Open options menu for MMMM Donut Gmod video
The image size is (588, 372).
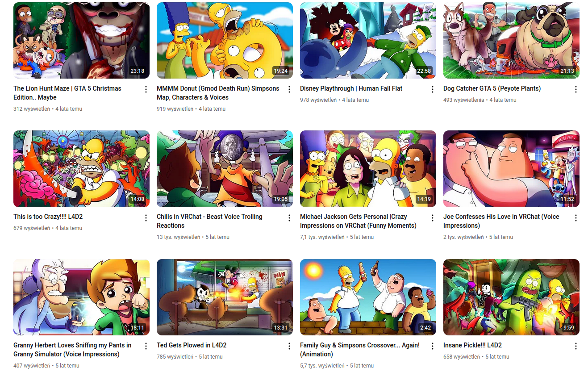289,89
